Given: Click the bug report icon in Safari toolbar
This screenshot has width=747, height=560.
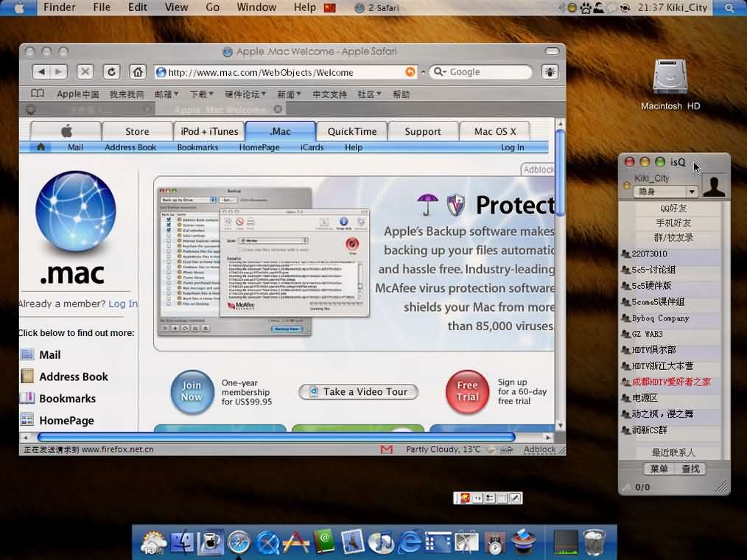Looking at the screenshot, I should tap(550, 72).
